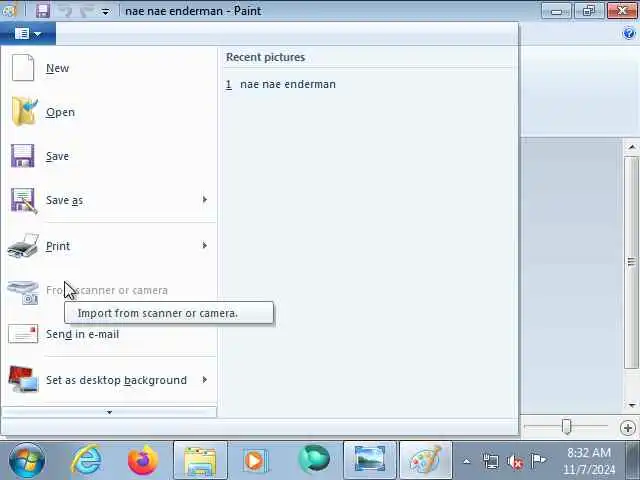Launch Firefox from taskbar
640x480 pixels.
coord(143,460)
